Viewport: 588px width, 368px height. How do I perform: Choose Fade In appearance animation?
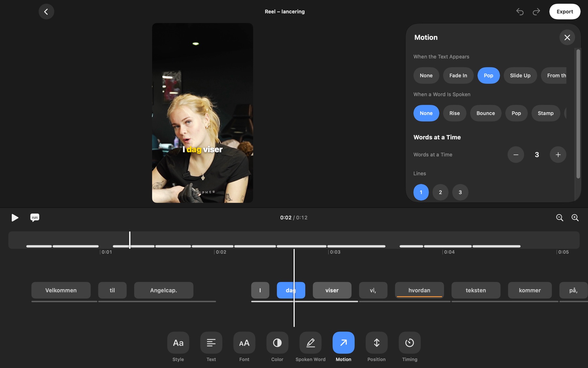coord(458,76)
